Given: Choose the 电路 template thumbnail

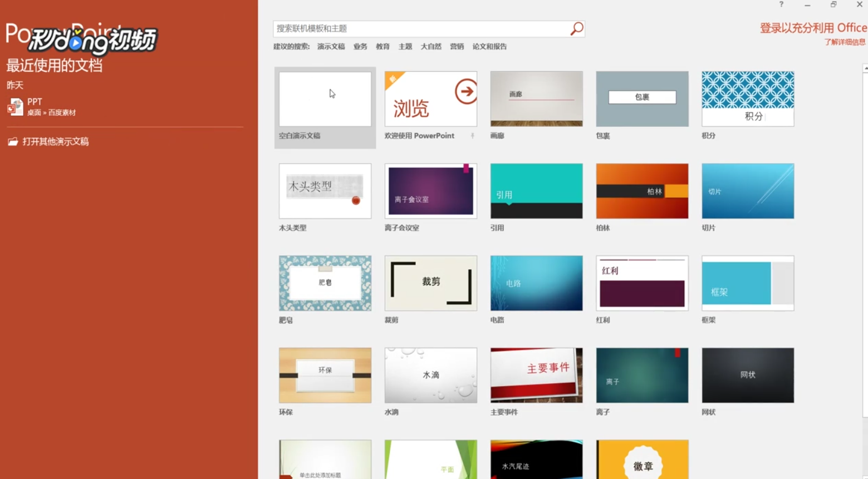Looking at the screenshot, I should click(x=537, y=283).
